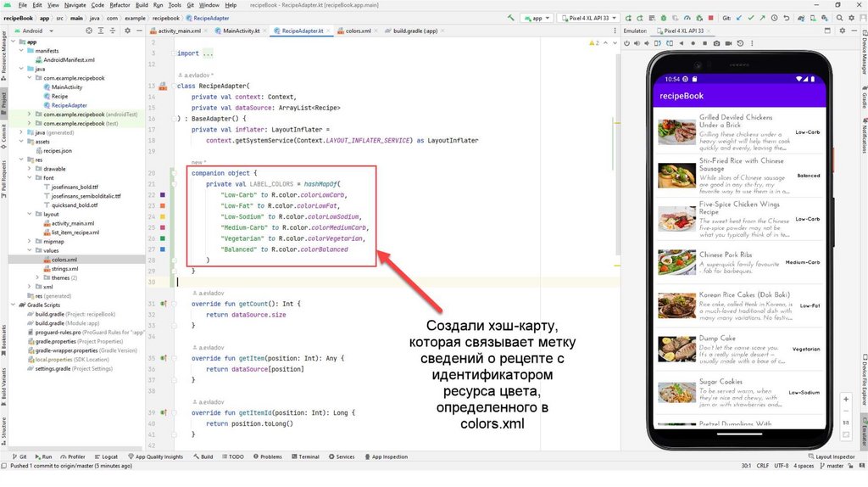Viewport: 868px width, 487px height.
Task: Take emulator screenshot with camera icon
Action: 716,42
